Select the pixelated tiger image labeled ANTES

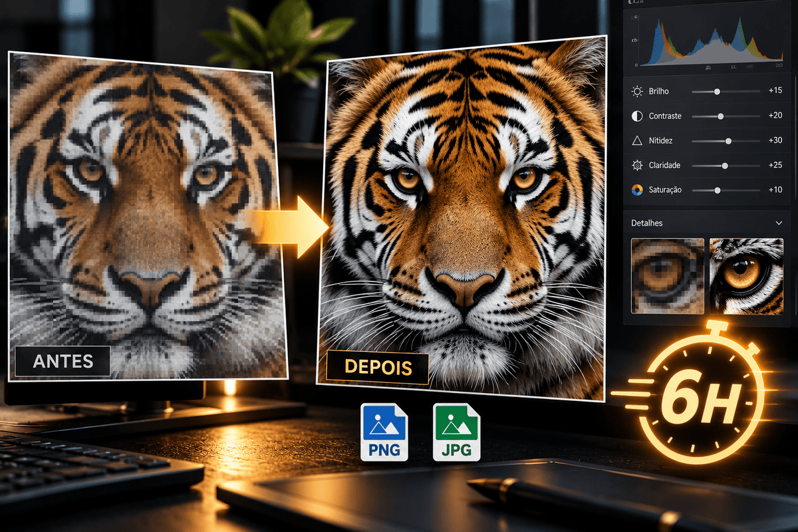click(148, 216)
